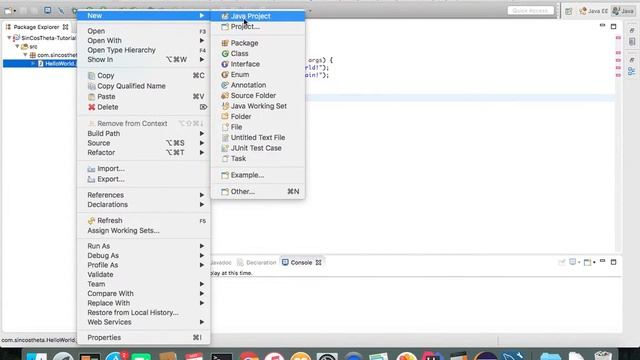Click the Other... wizard icon
The width and height of the screenshot is (640, 360).
[225, 191]
